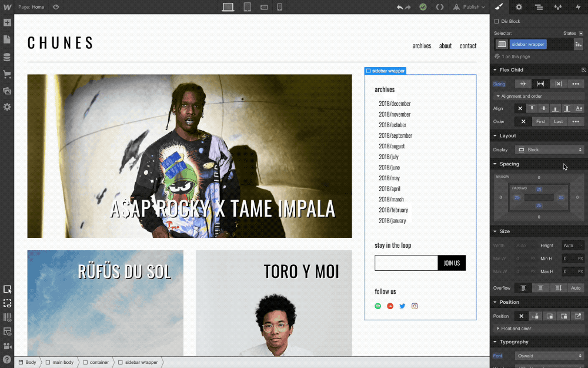
Task: Set order to Last
Action: point(559,122)
